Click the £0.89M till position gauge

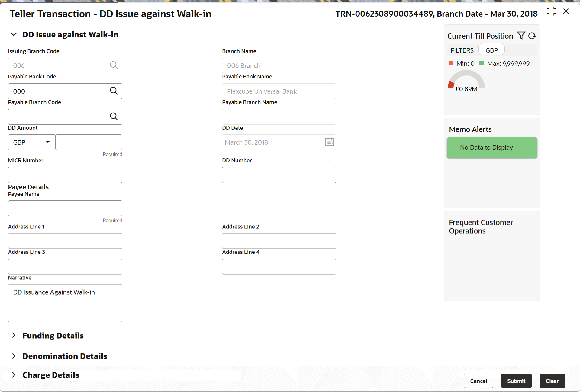[466, 81]
